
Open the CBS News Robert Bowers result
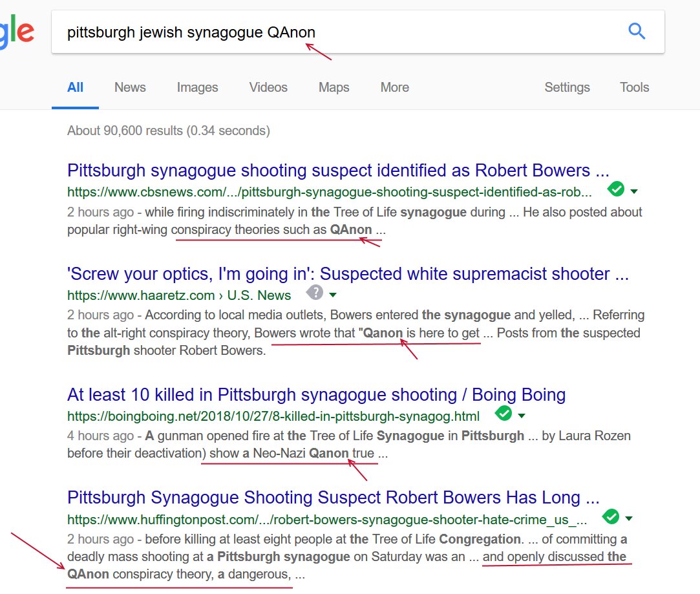click(338, 171)
